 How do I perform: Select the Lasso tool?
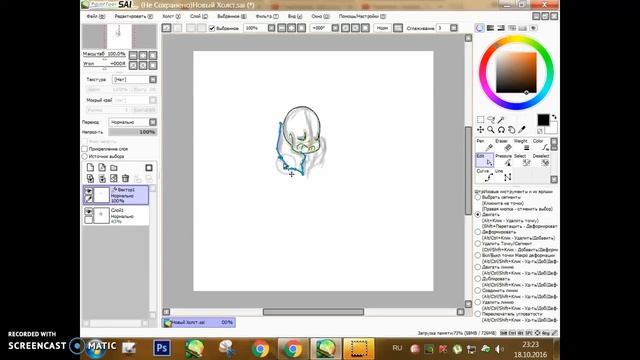pos(491,120)
